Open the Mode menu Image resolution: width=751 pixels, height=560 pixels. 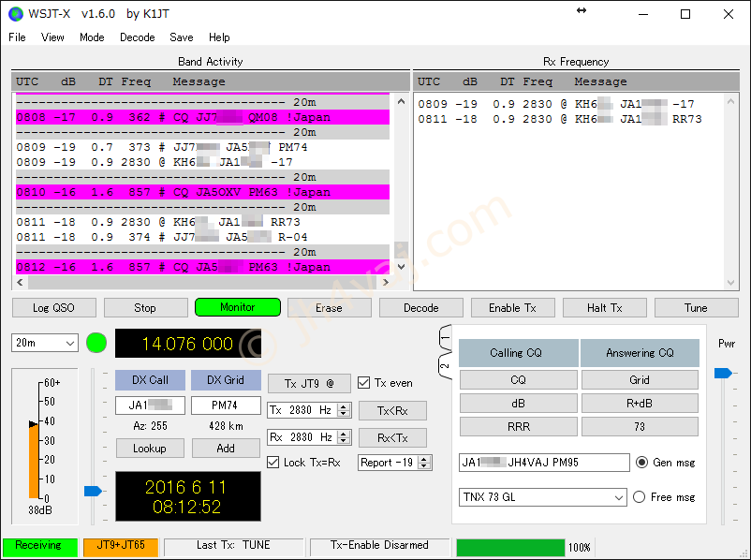click(x=92, y=37)
